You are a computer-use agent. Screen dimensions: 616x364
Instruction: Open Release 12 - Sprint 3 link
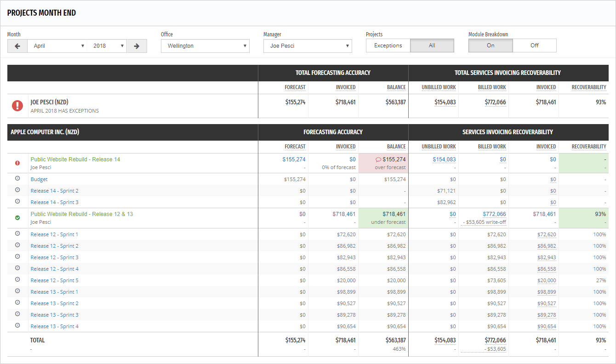[55, 257]
